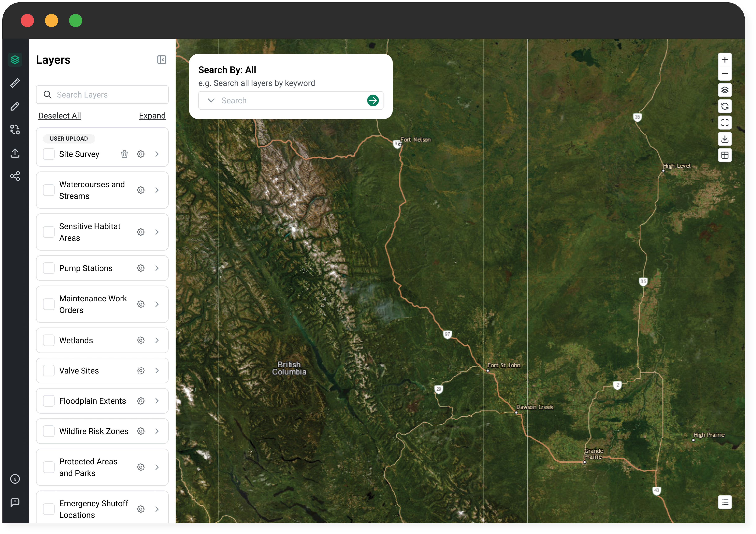Enable the Floodplain Extents checkbox

49,401
